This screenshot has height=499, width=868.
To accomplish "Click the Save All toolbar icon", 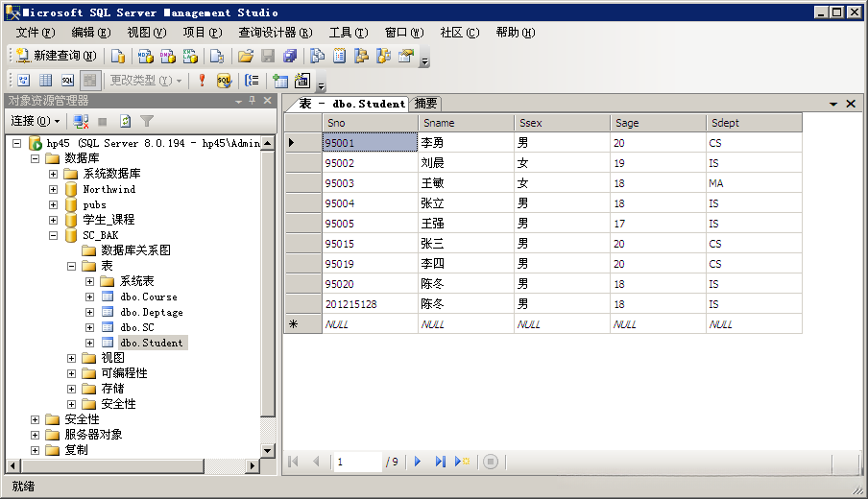I will point(289,56).
